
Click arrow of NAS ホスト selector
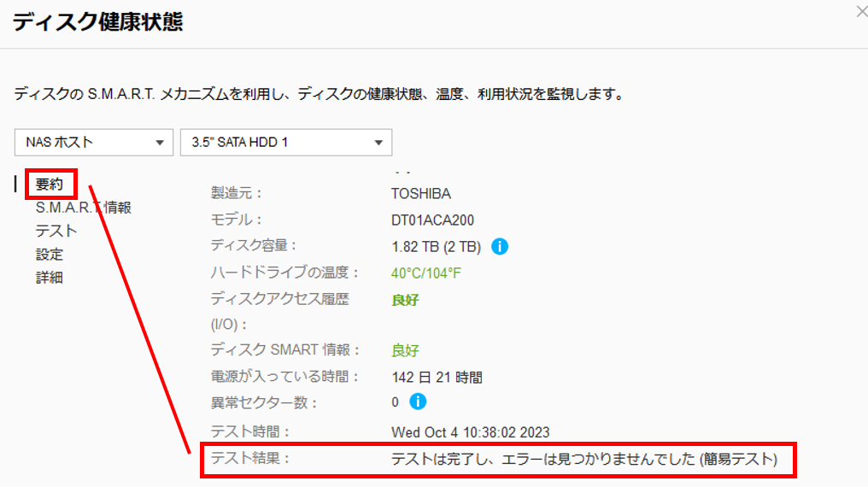tap(160, 143)
